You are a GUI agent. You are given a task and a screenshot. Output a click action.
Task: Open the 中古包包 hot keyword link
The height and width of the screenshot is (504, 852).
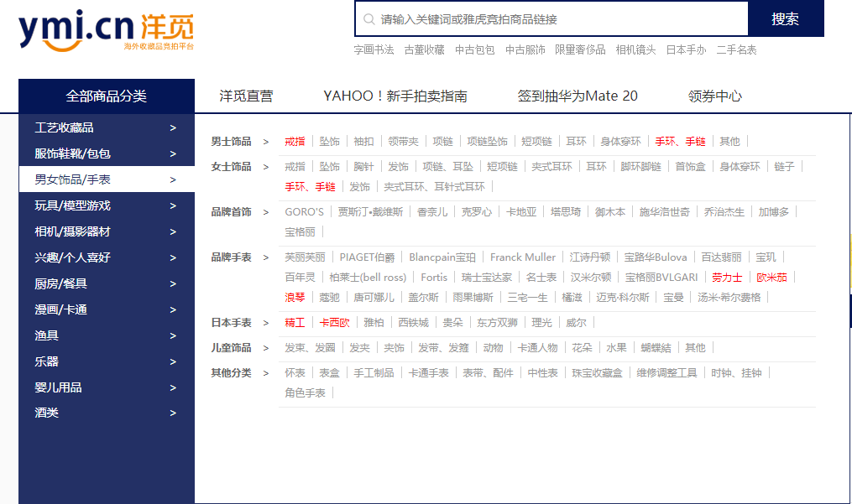pos(475,50)
